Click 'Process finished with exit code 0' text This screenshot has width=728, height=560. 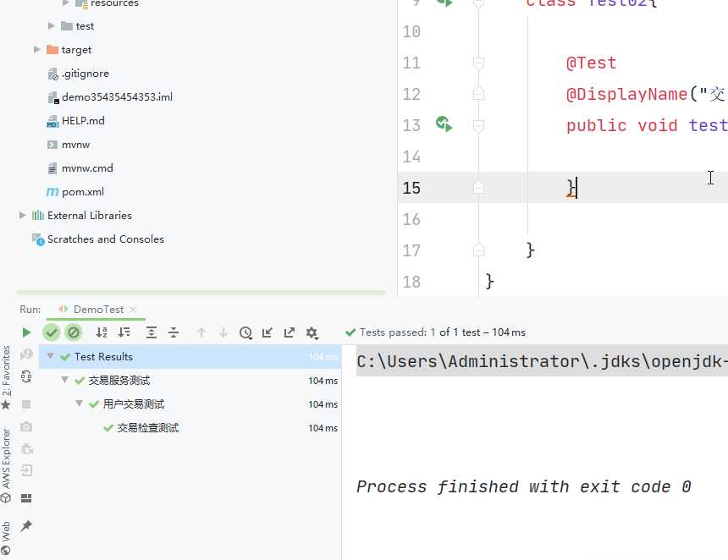(524, 486)
